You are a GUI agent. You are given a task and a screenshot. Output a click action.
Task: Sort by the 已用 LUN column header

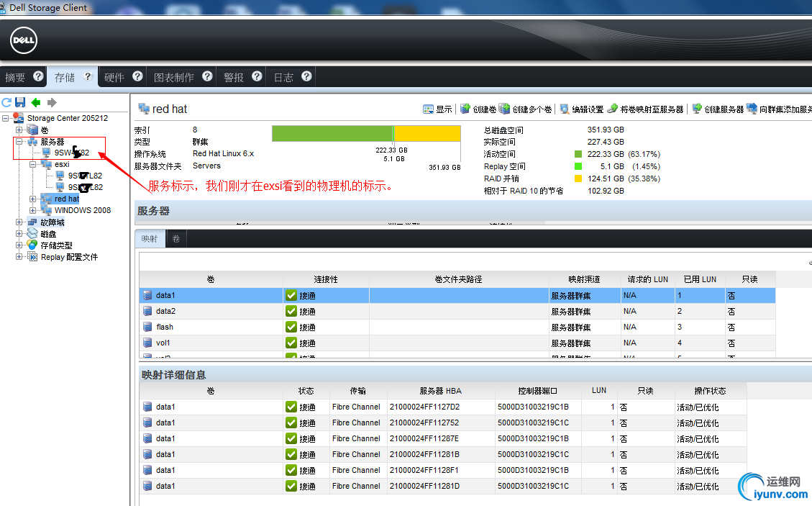point(700,279)
